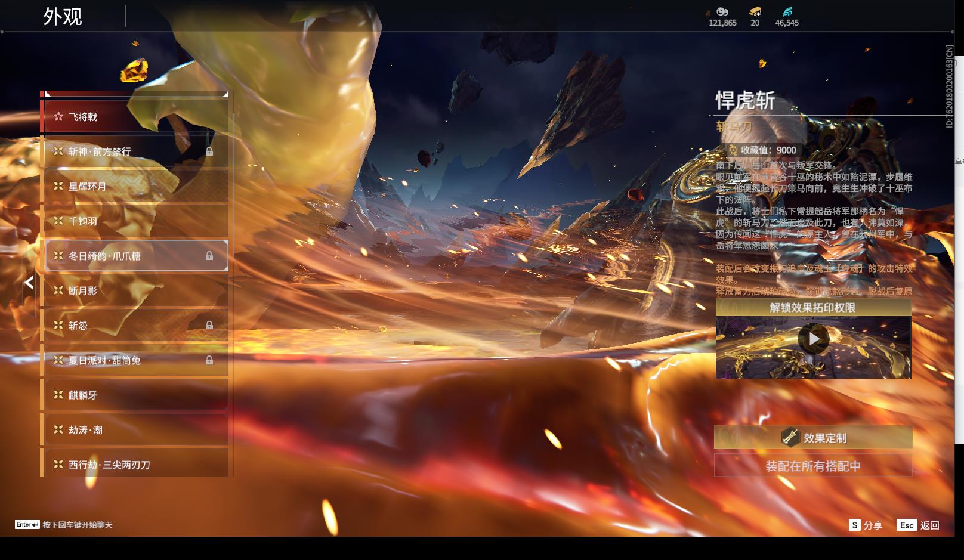Pick 劫涛·潮 in the skin list
The width and height of the screenshot is (964, 560).
tap(136, 430)
